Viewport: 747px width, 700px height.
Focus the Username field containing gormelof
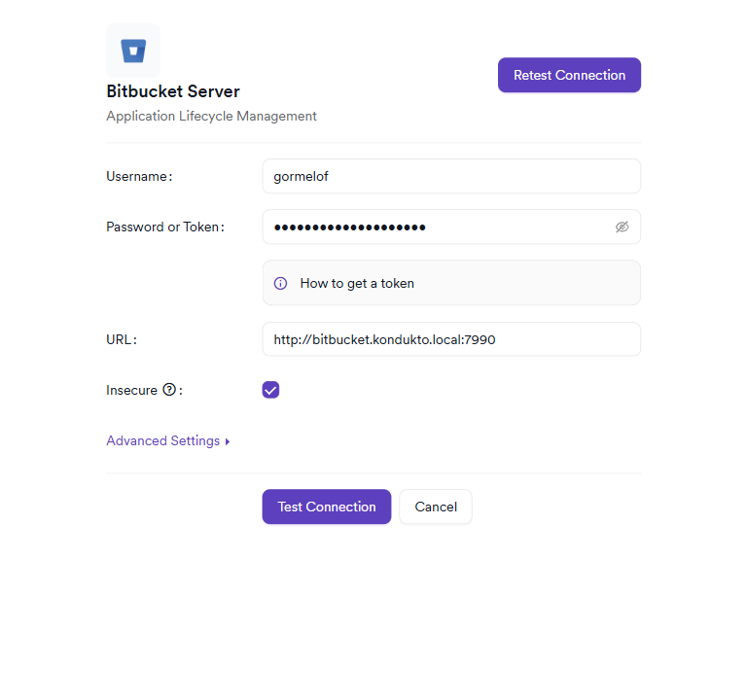451,176
